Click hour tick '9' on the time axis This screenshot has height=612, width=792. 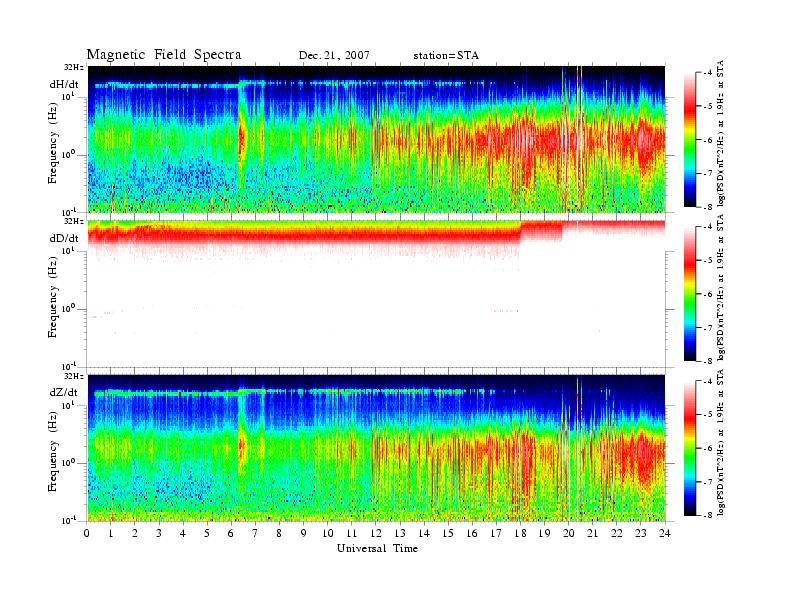pos(304,534)
